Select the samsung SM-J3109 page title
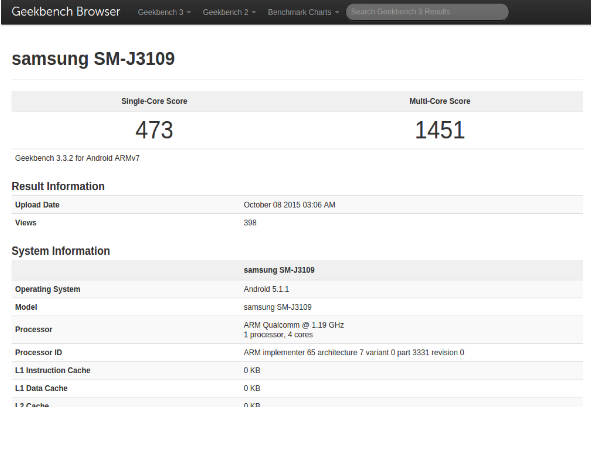The image size is (600, 450). (x=93, y=59)
